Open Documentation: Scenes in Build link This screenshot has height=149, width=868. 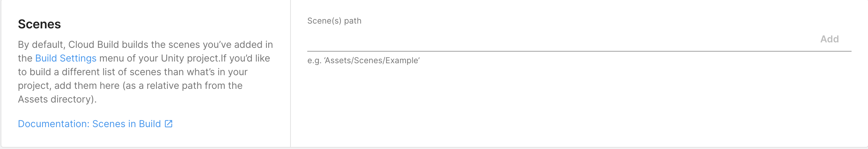(x=89, y=124)
